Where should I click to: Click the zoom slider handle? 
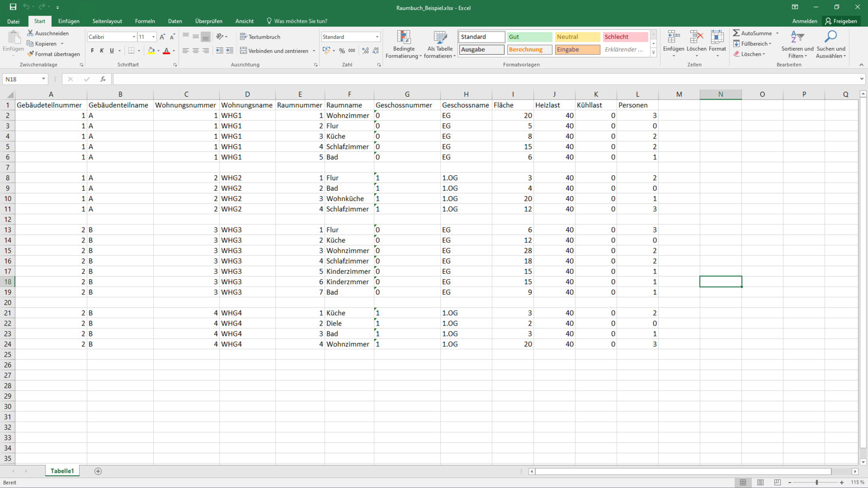pyautogui.click(x=817, y=482)
